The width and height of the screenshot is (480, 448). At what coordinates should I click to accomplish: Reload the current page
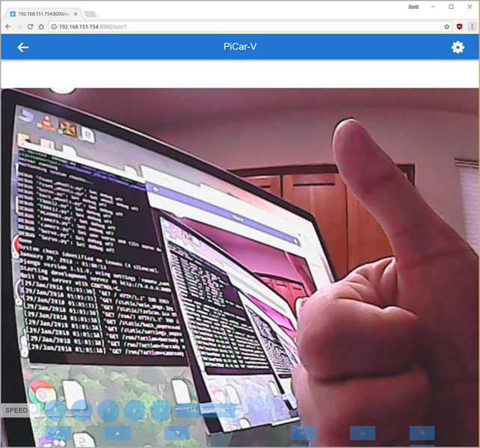[30, 27]
